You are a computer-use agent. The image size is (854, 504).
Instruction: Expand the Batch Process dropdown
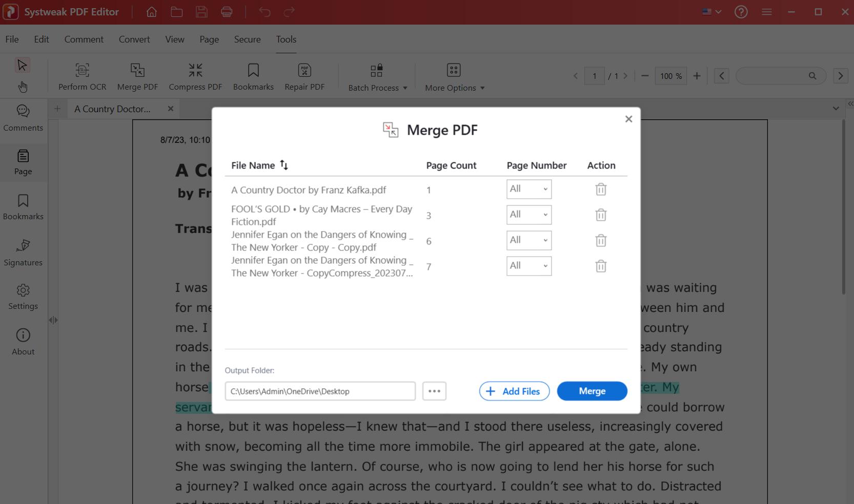click(x=376, y=77)
